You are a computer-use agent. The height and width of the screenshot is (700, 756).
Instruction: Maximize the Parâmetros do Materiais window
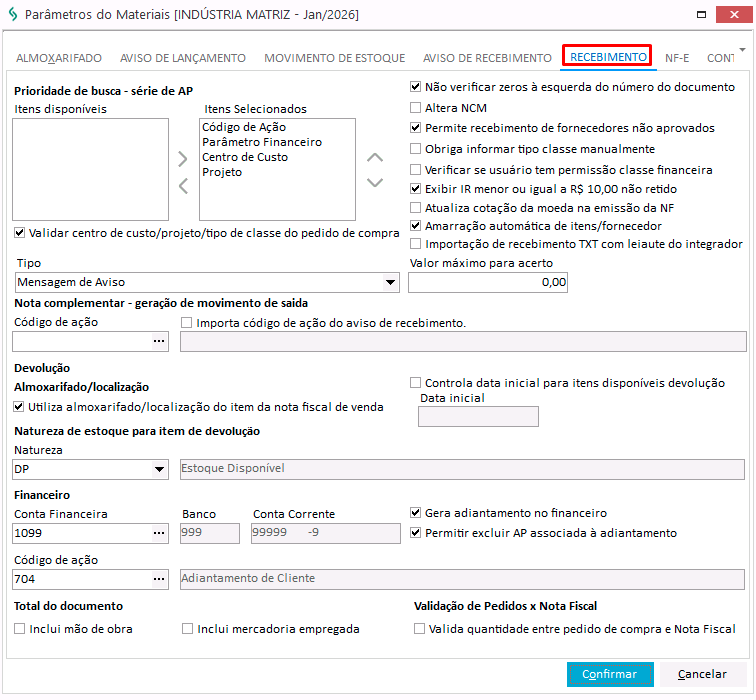point(702,14)
